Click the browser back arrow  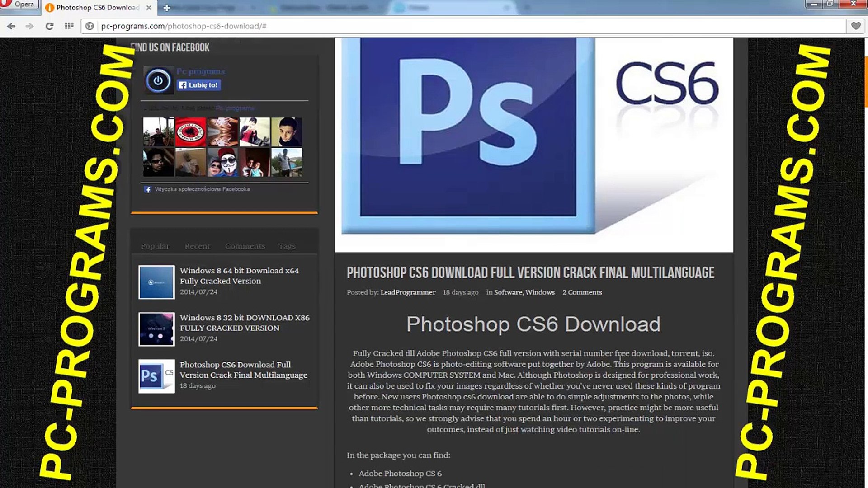click(x=11, y=26)
